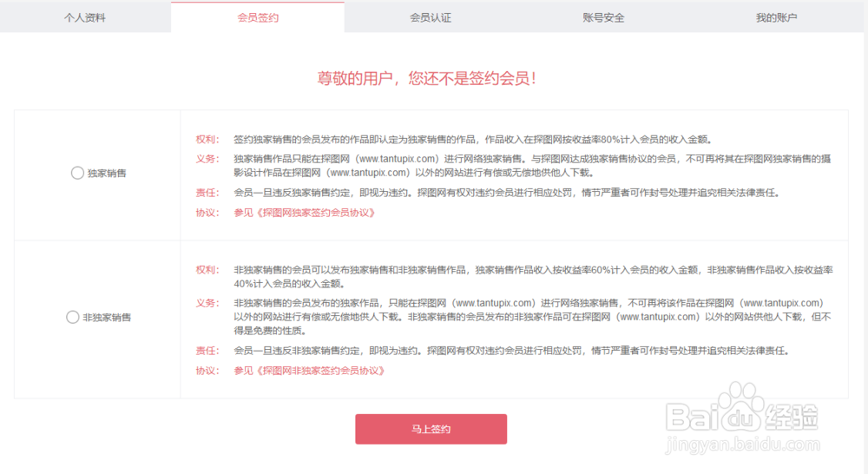Click the 独家销售 option label text
The image size is (868, 474).
coord(107,174)
